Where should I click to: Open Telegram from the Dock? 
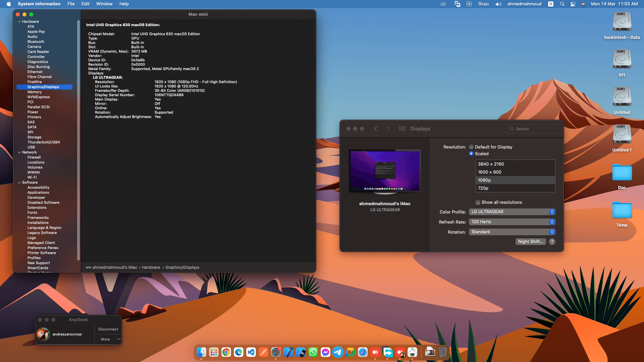(x=338, y=352)
